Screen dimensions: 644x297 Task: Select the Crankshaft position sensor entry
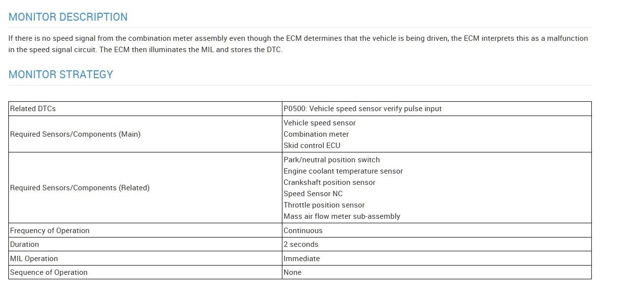329,182
